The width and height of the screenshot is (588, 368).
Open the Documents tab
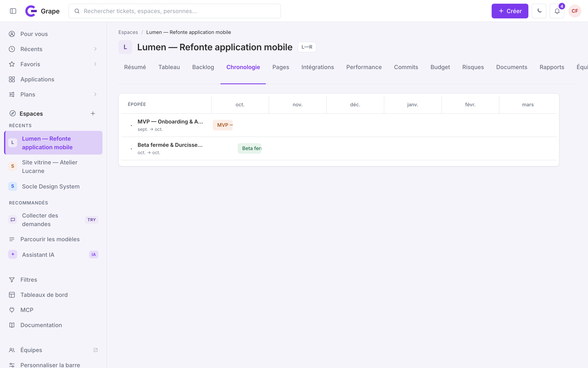pos(511,67)
